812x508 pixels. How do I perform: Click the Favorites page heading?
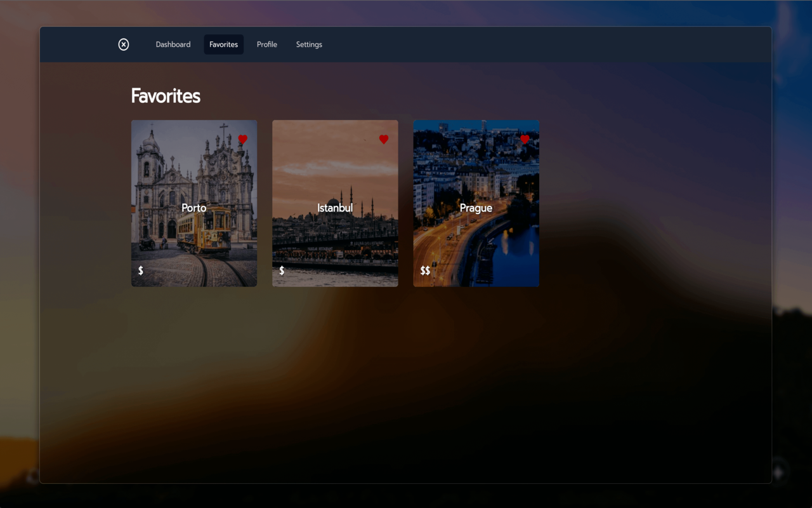(166, 96)
